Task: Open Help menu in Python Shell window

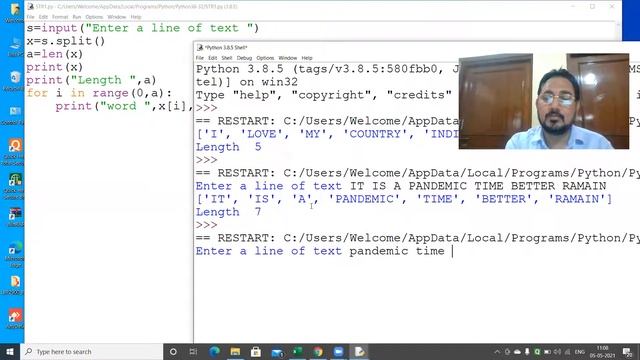Action: coord(307,58)
